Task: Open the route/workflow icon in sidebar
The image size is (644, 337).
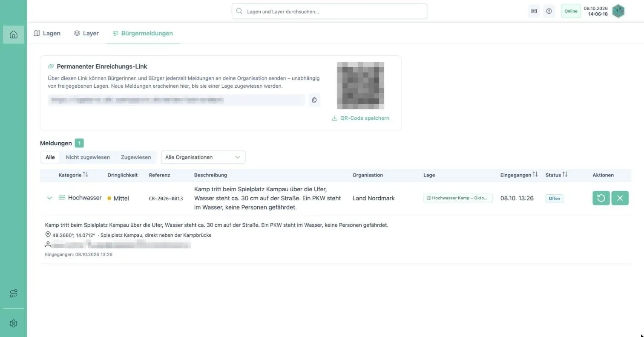Action: click(13, 294)
